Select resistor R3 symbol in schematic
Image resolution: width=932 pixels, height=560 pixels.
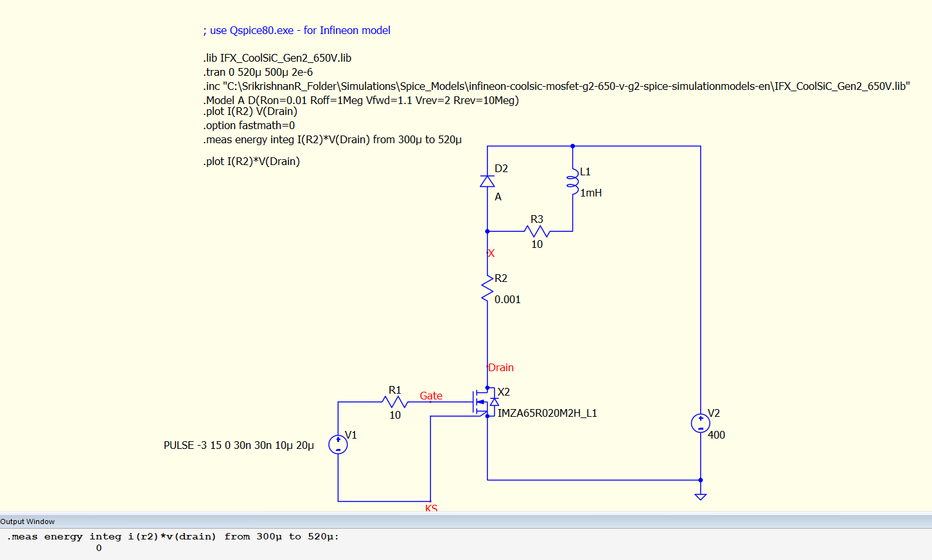536,231
